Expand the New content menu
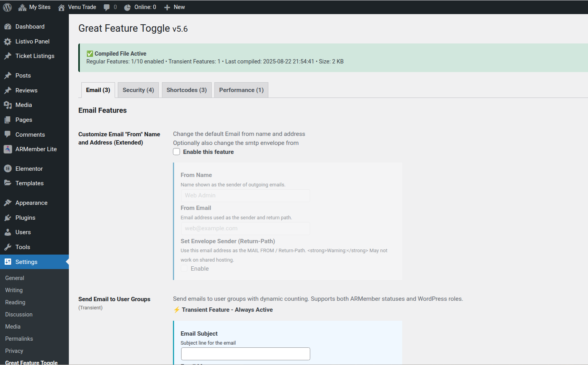Viewport: 588px width, 365px height. coord(174,7)
